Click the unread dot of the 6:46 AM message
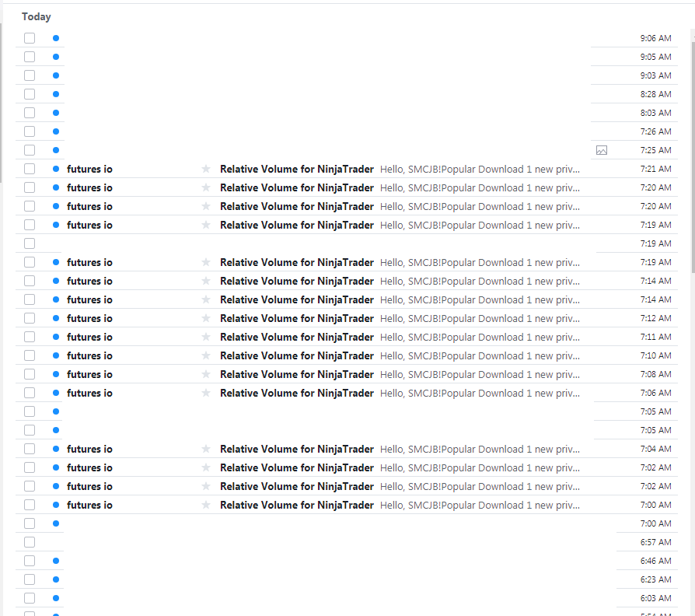 point(56,561)
